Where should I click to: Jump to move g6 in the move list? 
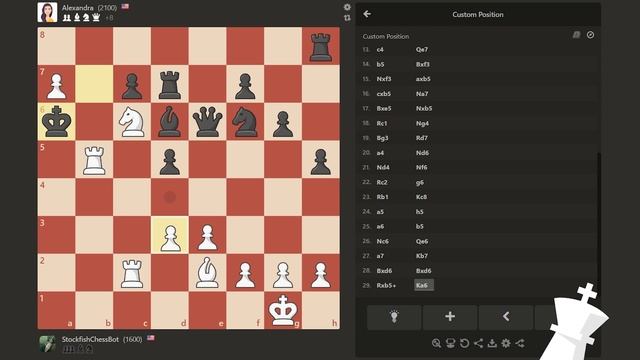[x=419, y=182]
